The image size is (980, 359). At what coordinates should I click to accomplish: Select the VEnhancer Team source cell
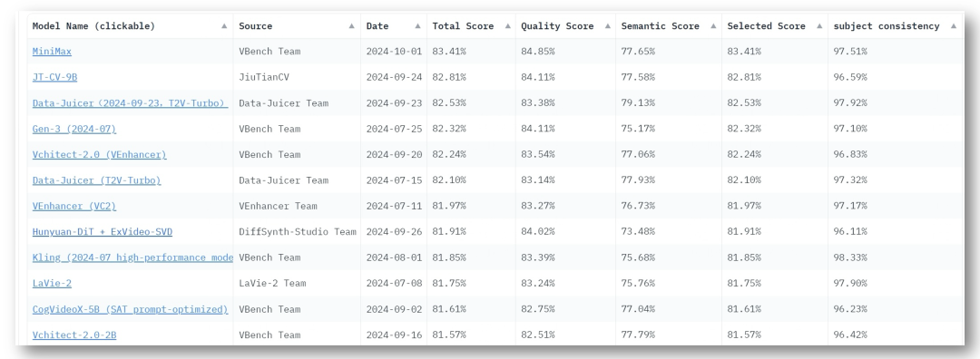point(298,206)
